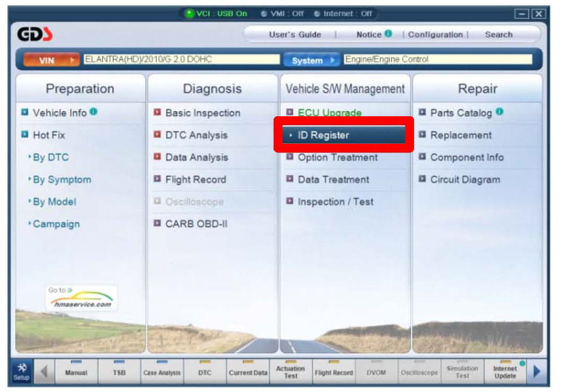Open the Actuation Test tool
This screenshot has height=392, width=563.
(290, 371)
